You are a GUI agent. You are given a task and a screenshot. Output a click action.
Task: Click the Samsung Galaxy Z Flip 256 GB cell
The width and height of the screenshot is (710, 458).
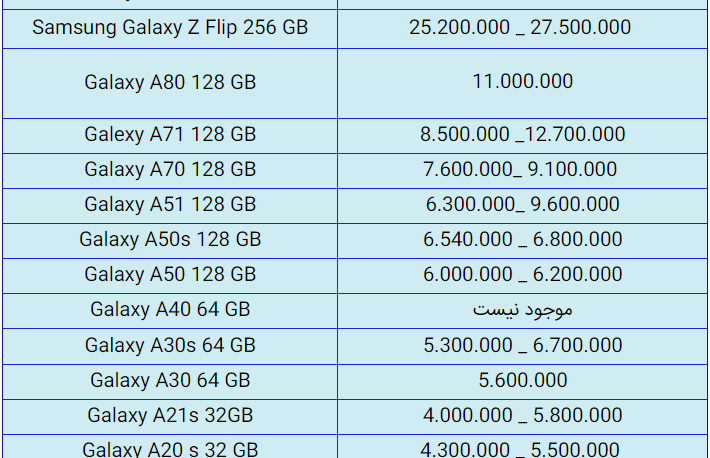pos(170,28)
